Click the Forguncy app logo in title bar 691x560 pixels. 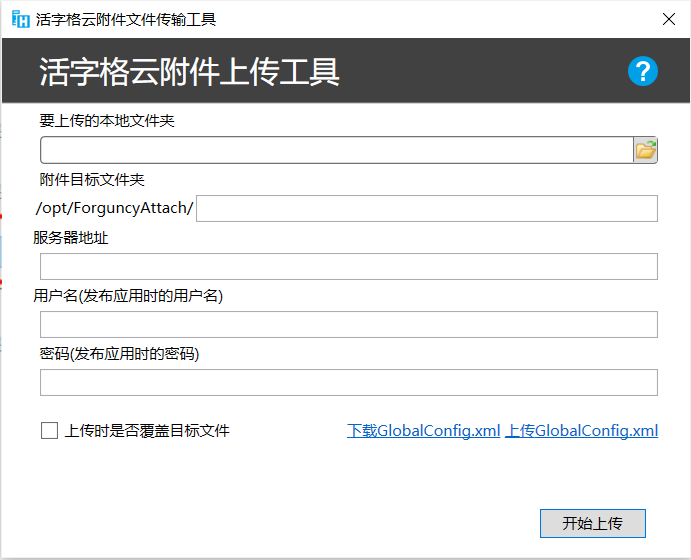point(20,19)
